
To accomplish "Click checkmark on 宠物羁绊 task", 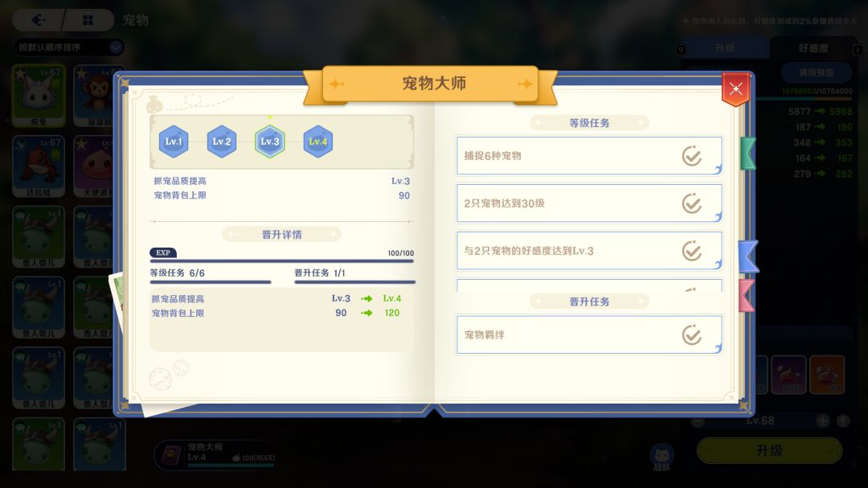I will (691, 335).
